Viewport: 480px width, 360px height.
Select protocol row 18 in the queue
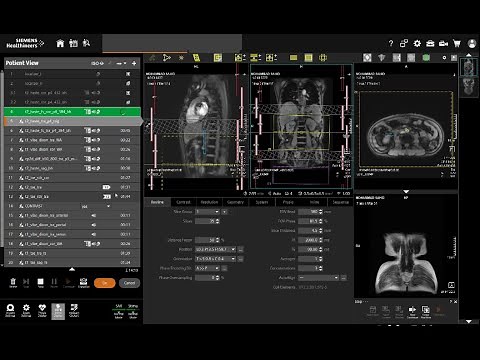(x=72, y=244)
